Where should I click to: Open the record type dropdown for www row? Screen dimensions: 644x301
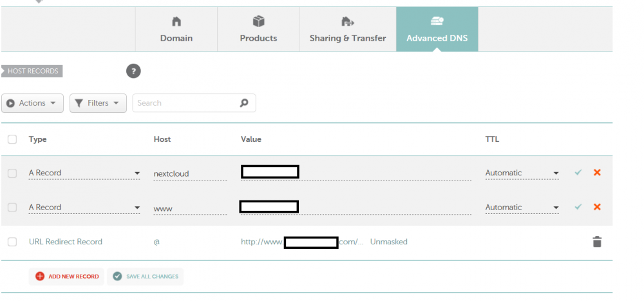click(x=84, y=208)
